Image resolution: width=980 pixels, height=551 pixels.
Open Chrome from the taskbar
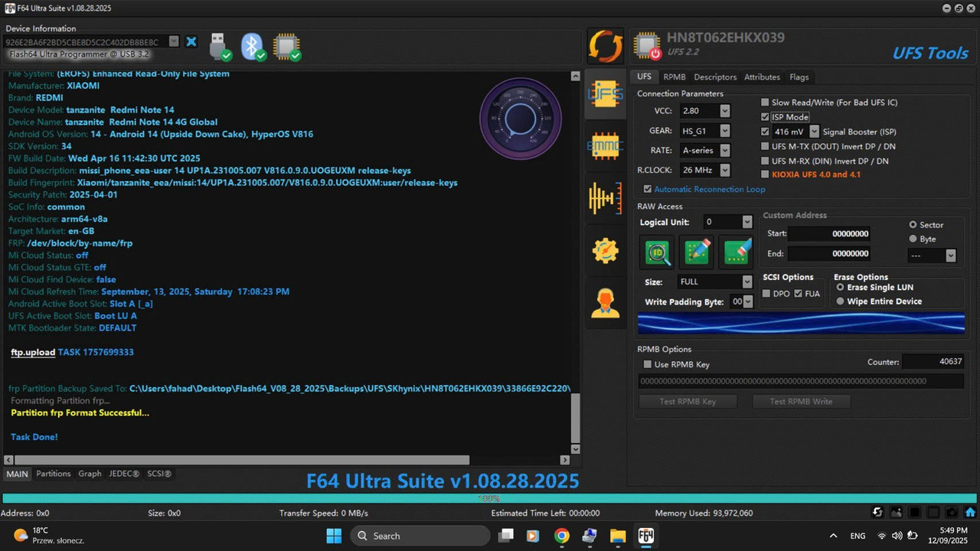(x=562, y=536)
